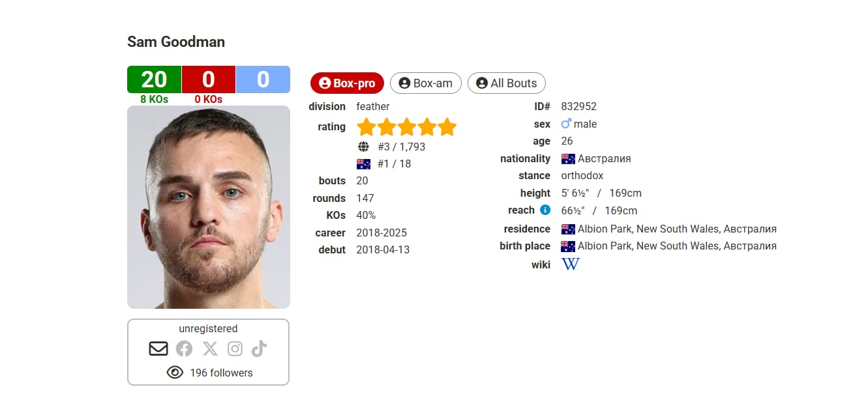This screenshot has height=413, width=868.
Task: Switch to the Box-am tab
Action: 425,83
